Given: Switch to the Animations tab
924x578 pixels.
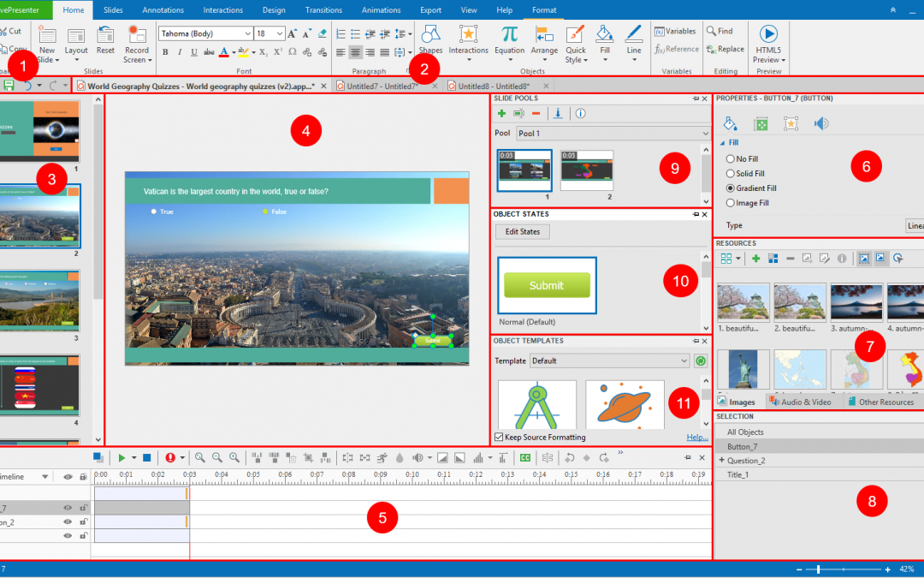Looking at the screenshot, I should (381, 10).
